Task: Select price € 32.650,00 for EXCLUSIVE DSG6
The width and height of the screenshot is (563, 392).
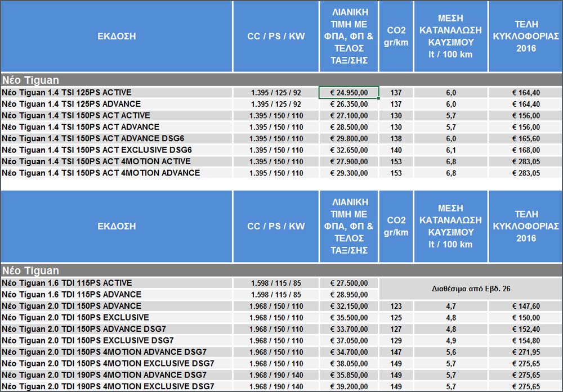Action: click(348, 150)
